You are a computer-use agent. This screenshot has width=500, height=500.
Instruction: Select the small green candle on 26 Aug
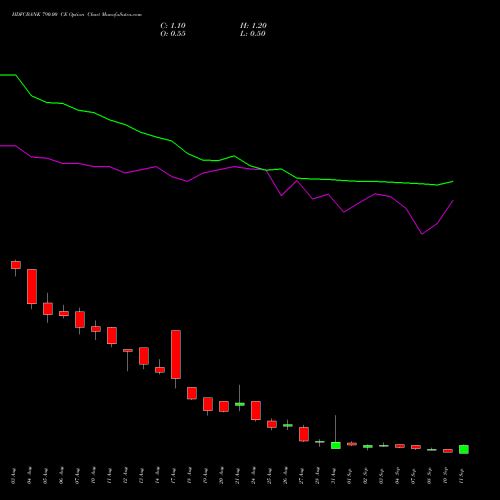pyautogui.click(x=288, y=425)
